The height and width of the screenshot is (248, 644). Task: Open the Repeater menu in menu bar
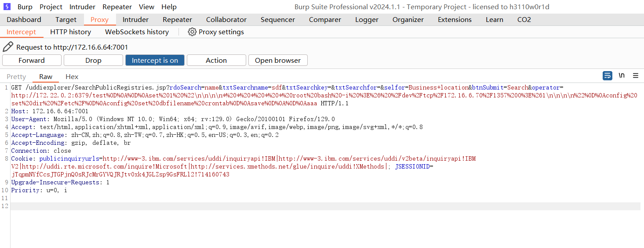click(117, 7)
